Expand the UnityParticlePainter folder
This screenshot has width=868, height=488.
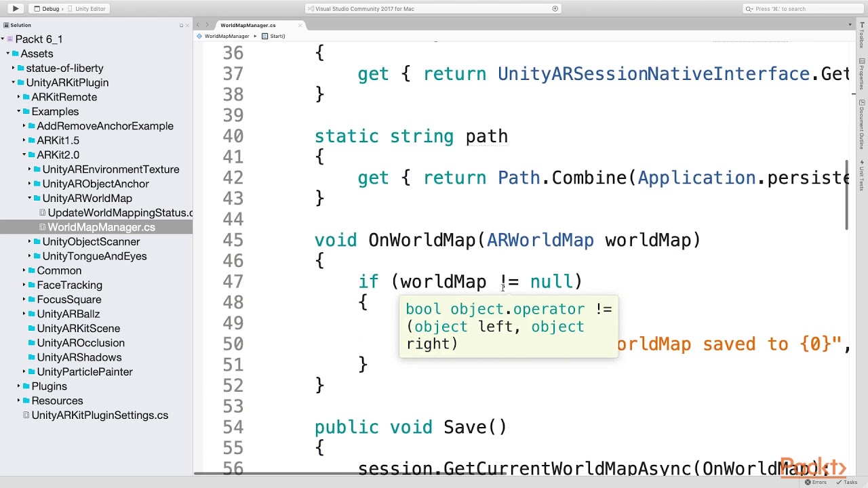tap(24, 371)
